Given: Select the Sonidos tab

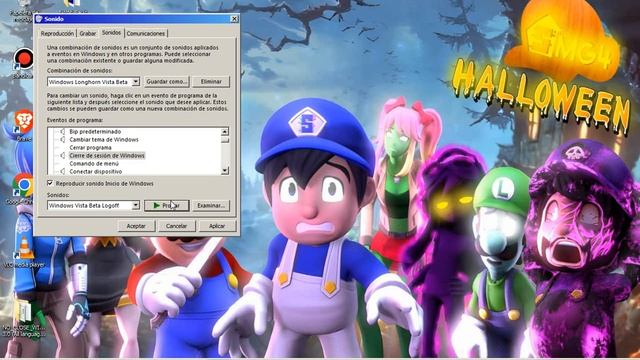Looking at the screenshot, I should 111,32.
